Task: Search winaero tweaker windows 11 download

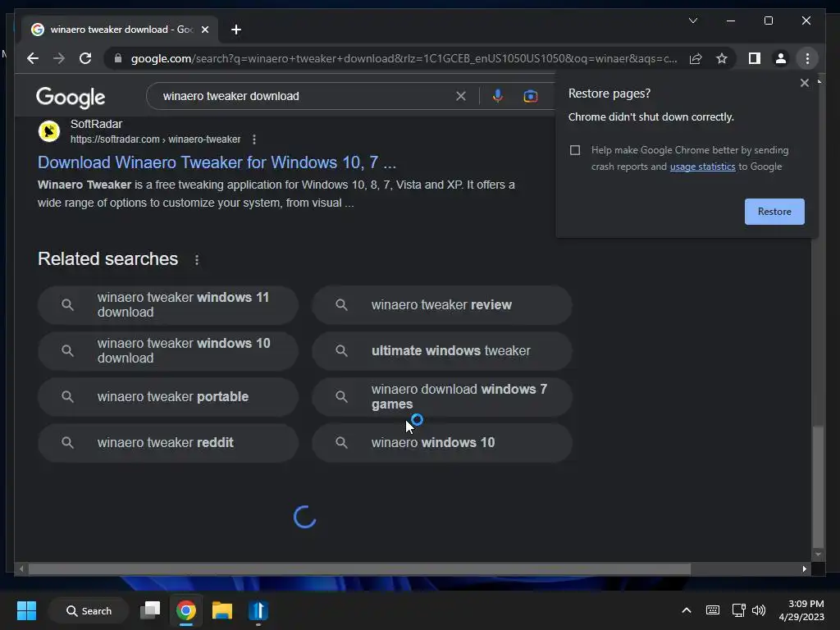Action: [167, 305]
